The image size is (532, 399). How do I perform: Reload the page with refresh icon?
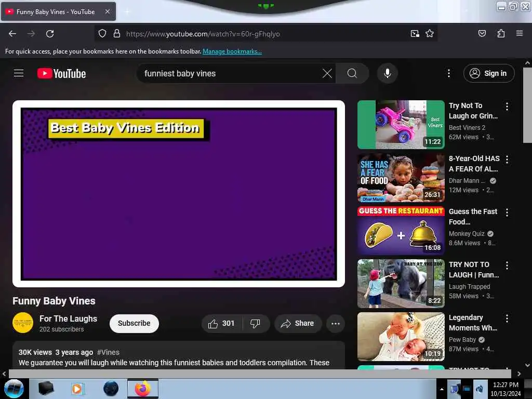click(50, 34)
